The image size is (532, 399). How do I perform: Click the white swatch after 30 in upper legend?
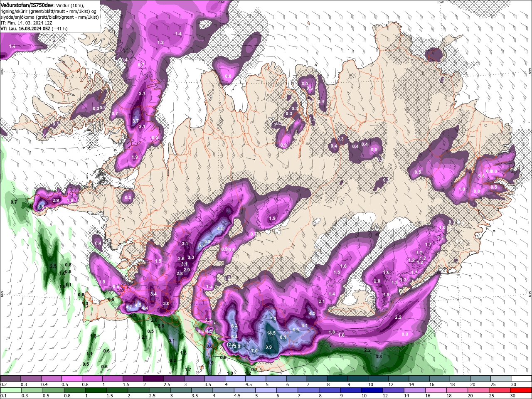point(522,379)
